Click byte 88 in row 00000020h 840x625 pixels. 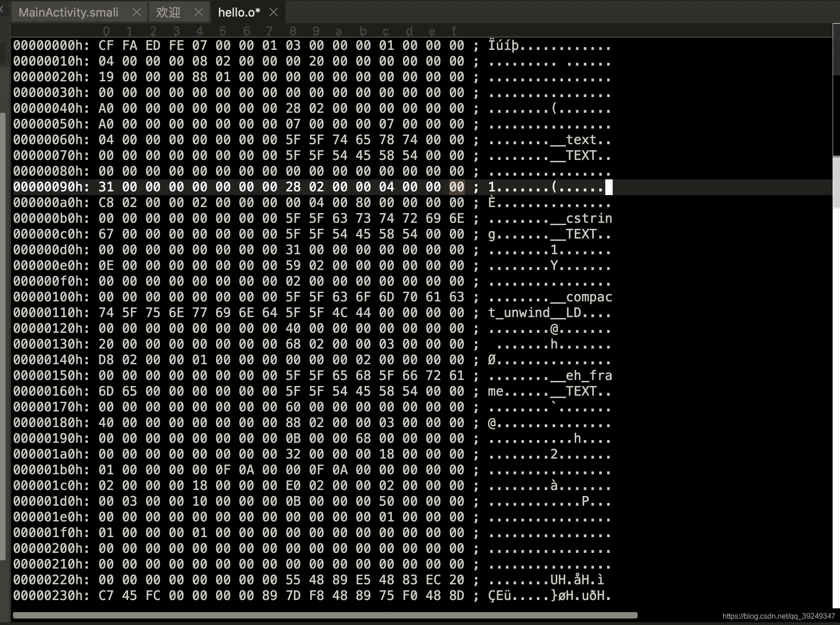pos(200,77)
